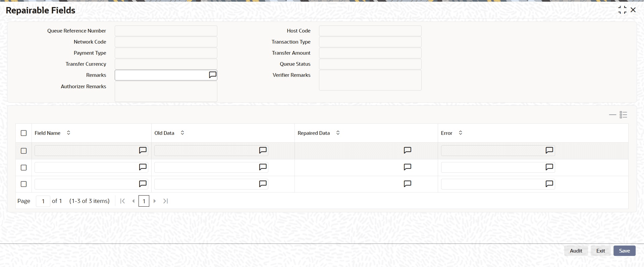Viewport: 644px width, 267px height.
Task: Save the repairable fields
Action: tap(625, 251)
